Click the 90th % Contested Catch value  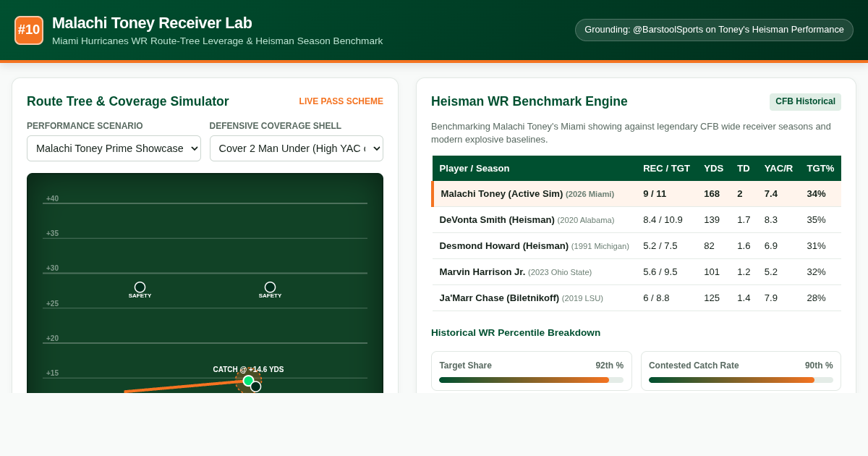tap(819, 366)
